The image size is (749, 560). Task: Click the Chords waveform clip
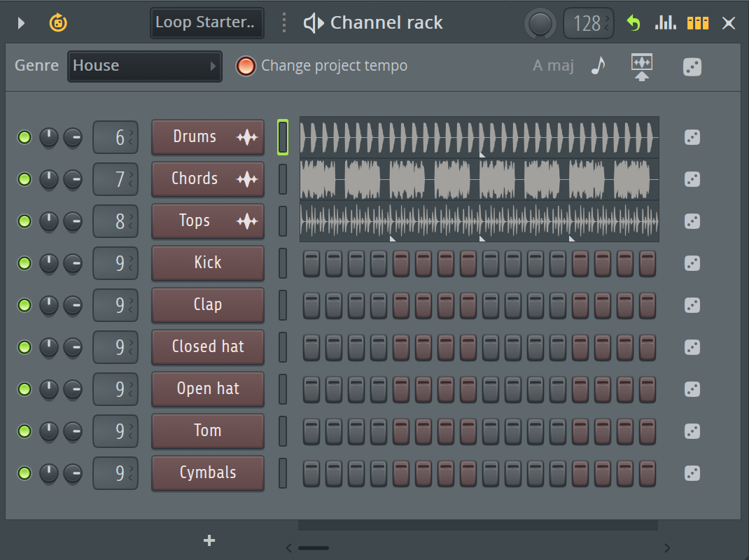pos(479,179)
